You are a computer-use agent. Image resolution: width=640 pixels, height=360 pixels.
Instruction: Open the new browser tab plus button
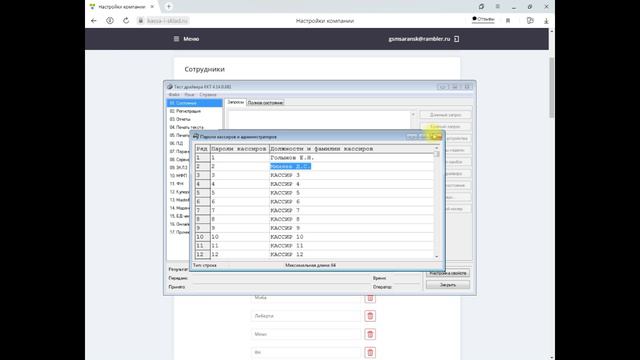(169, 7)
